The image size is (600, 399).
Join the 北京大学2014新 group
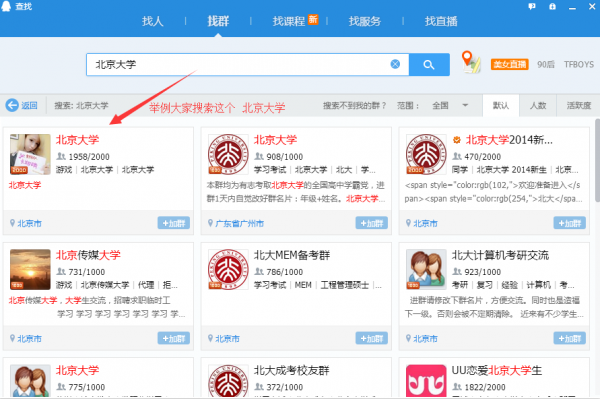pyautogui.click(x=570, y=223)
